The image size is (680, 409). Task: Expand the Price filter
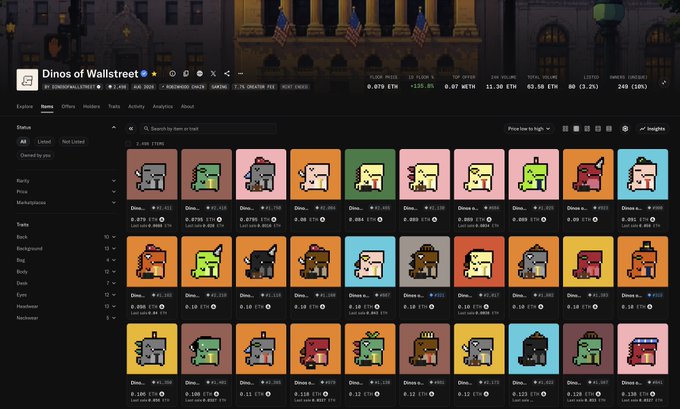pyautogui.click(x=66, y=192)
